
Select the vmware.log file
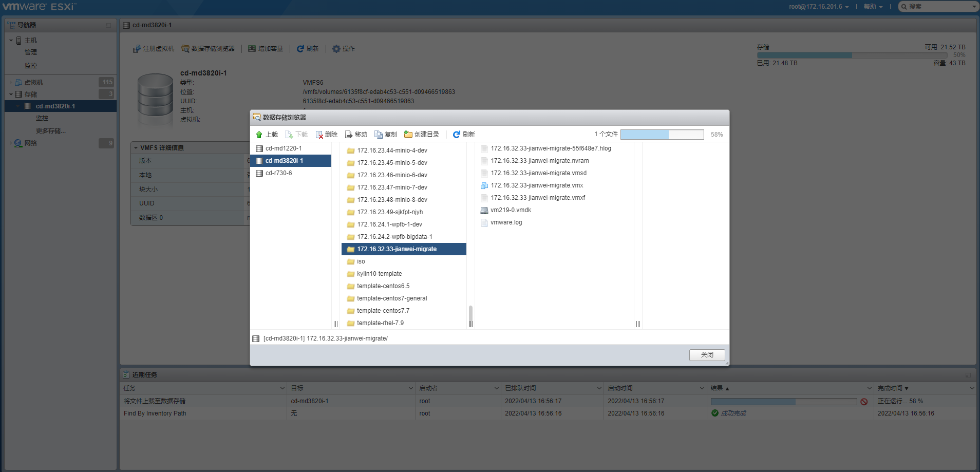tap(555, 222)
